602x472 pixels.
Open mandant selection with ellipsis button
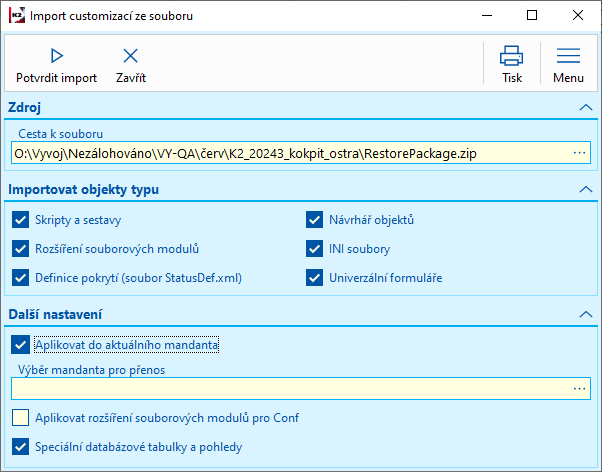[x=579, y=388]
